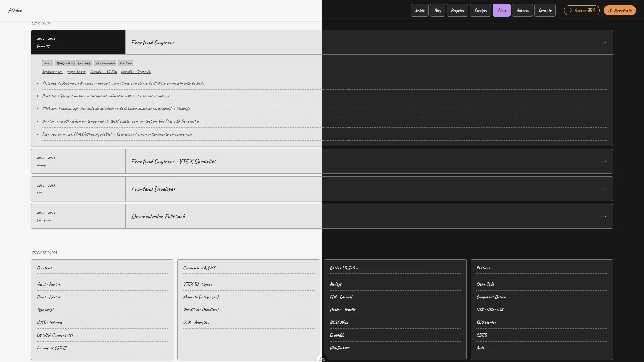Click the Clean Code row
This screenshot has height=362, width=644.
pyautogui.click(x=542, y=284)
